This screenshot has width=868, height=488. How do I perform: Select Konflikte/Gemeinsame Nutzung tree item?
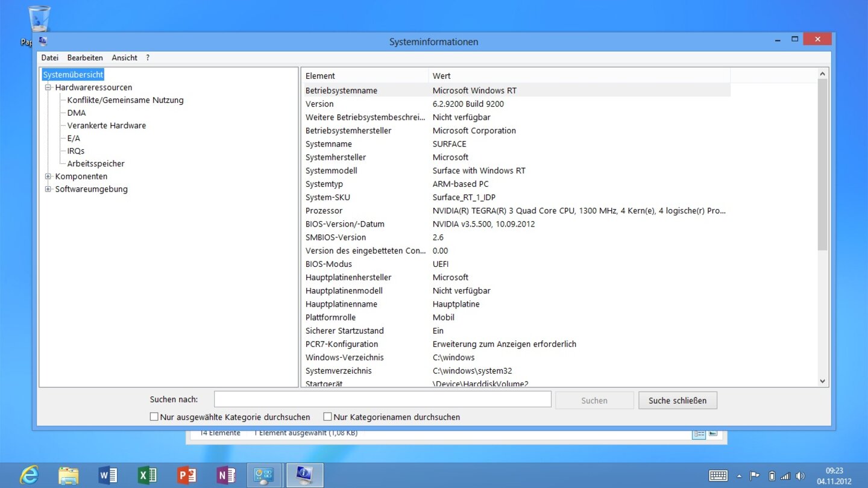pyautogui.click(x=125, y=100)
